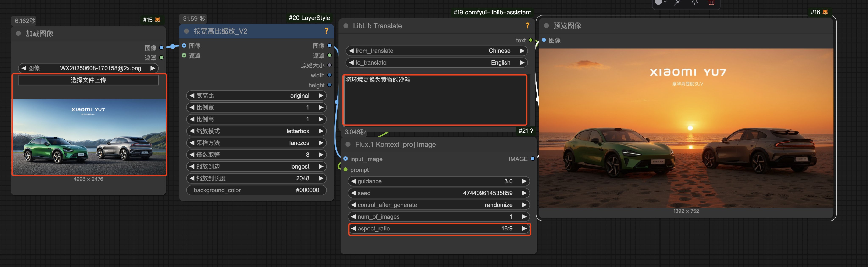Click the 图像 input port of 按宽高比缩放_V2

click(x=184, y=45)
